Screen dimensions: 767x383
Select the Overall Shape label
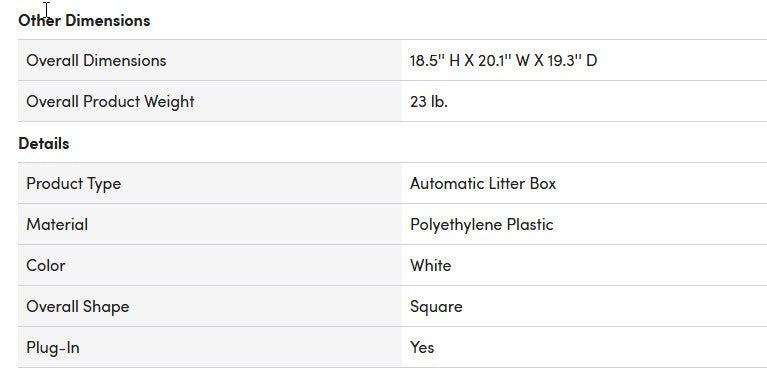78,307
